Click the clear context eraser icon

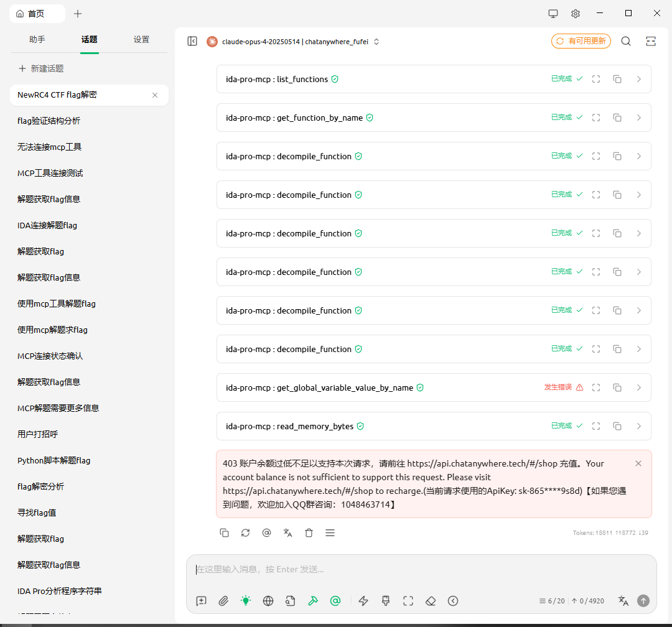pyautogui.click(x=431, y=601)
